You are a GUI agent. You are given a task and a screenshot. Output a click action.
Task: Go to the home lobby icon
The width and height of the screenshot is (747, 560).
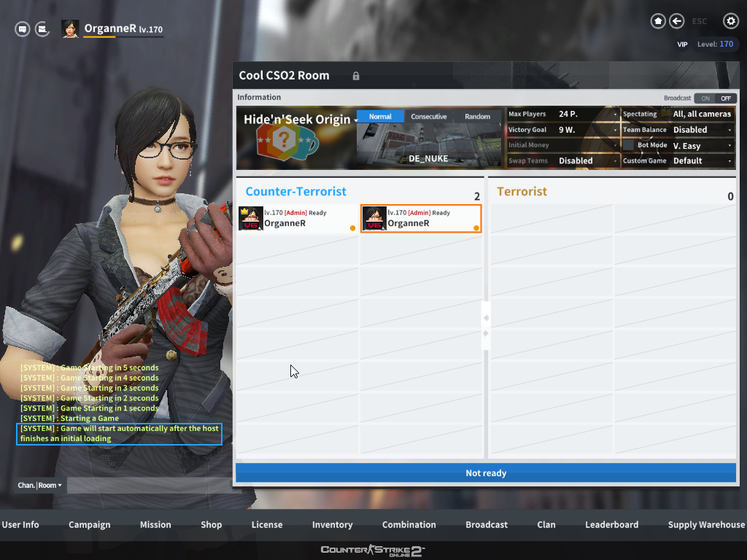pos(658,21)
